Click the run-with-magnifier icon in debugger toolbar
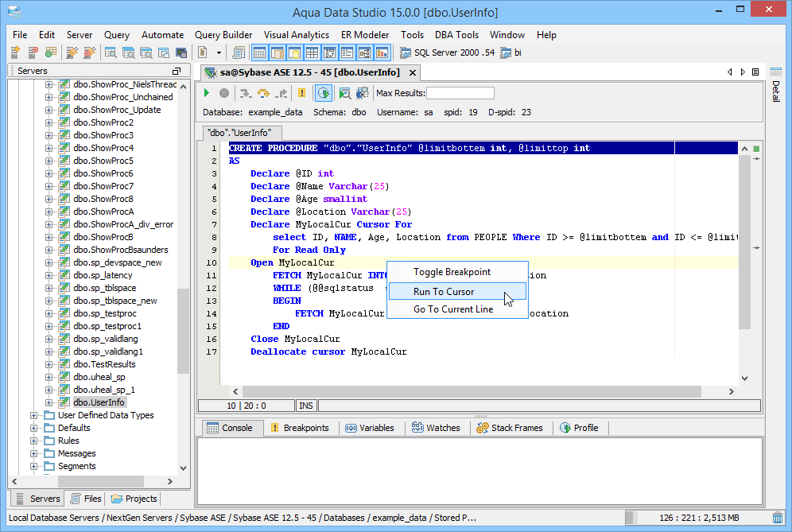This screenshot has height=532, width=792. tap(345, 93)
